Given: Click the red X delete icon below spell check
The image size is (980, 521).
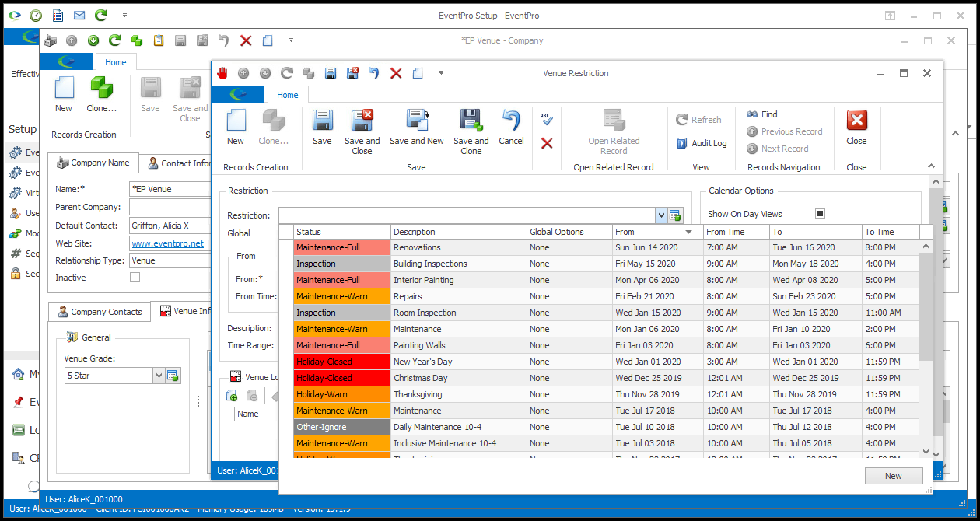Looking at the screenshot, I should (x=547, y=143).
